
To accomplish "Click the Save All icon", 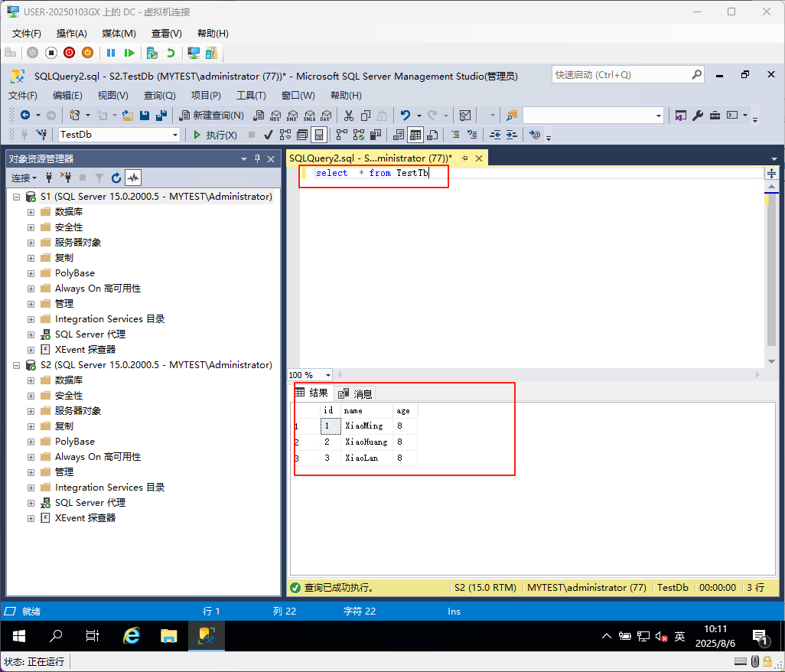I will pyautogui.click(x=161, y=116).
